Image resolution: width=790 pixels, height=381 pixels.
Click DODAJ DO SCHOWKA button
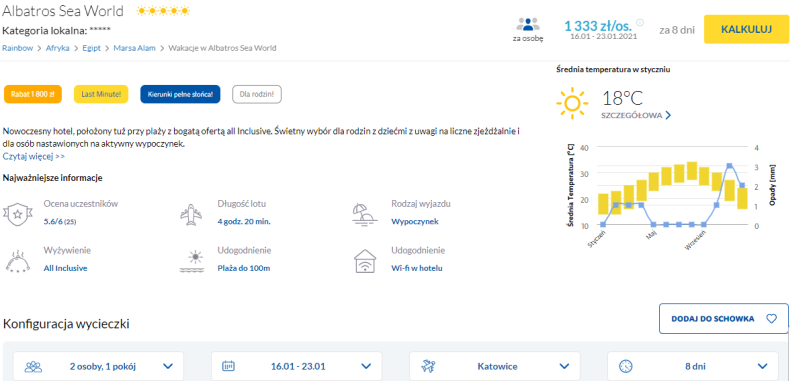pyautogui.click(x=723, y=319)
